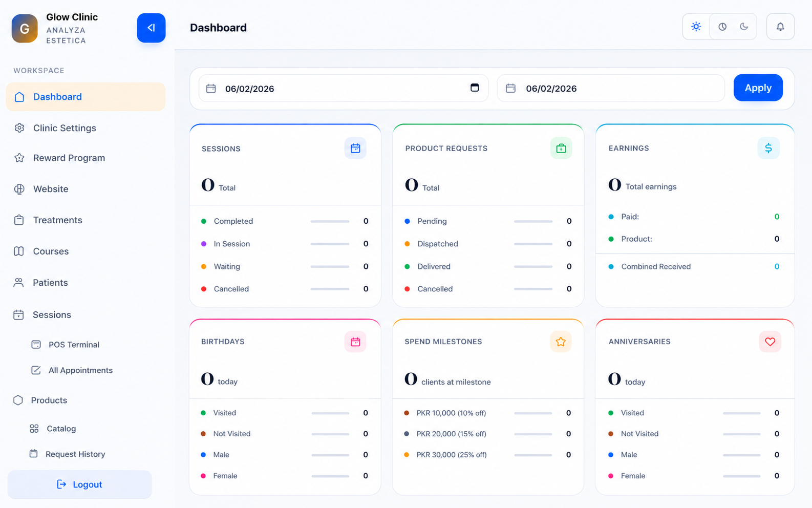
Task: Click the Website globe icon
Action: 19,189
